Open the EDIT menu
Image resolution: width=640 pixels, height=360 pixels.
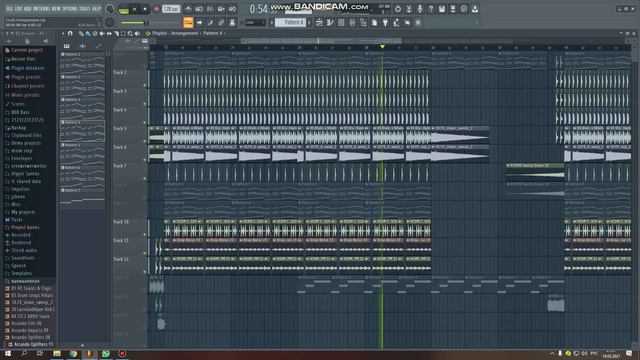click(x=18, y=9)
